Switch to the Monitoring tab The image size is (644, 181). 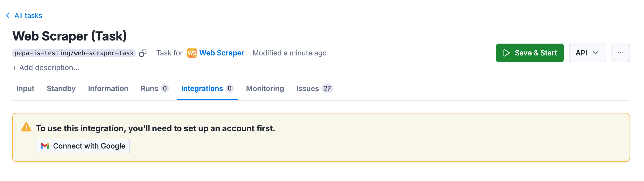265,88
